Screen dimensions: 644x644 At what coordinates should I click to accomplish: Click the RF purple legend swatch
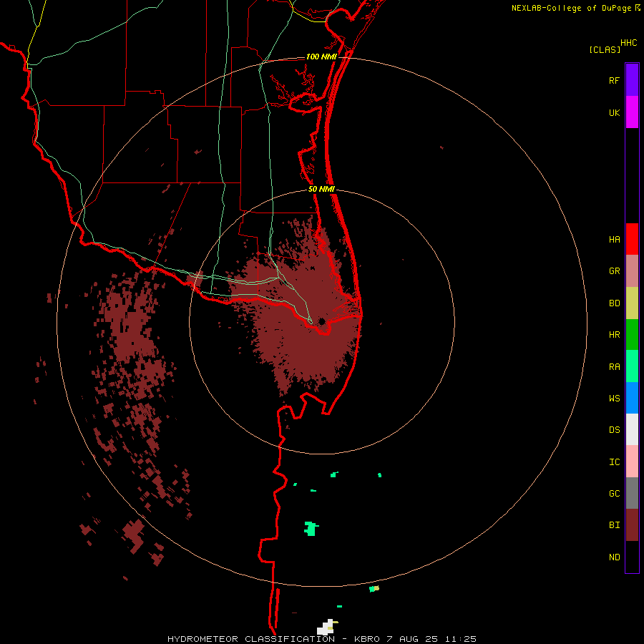pyautogui.click(x=632, y=80)
